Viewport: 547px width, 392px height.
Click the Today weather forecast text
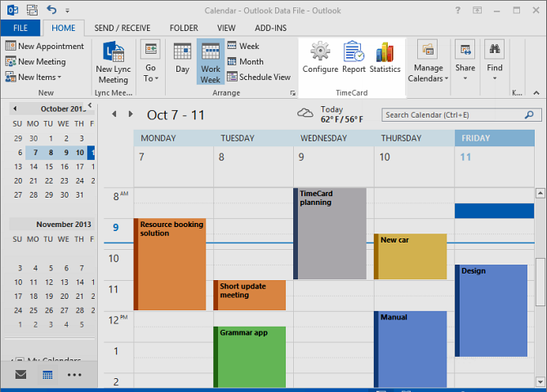point(342,114)
